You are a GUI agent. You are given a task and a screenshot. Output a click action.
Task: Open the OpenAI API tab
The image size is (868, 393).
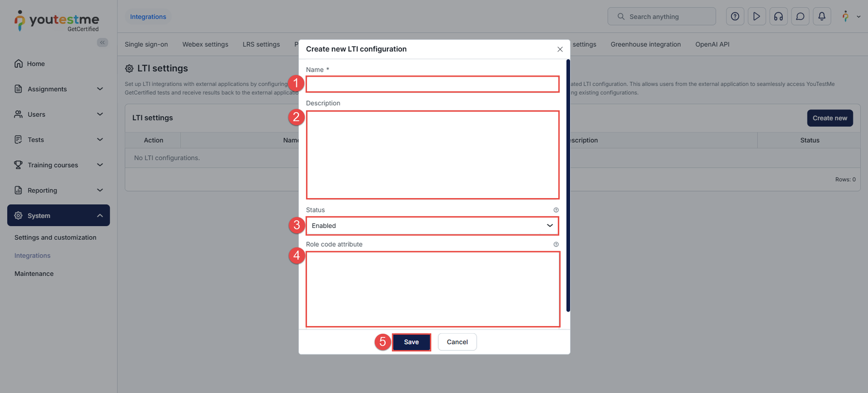(x=712, y=45)
